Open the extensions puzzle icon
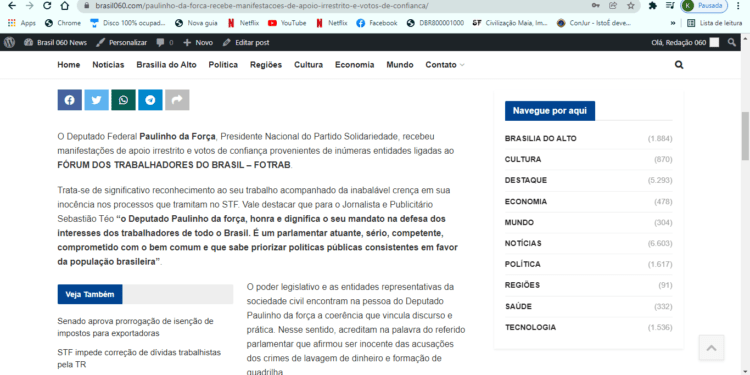This screenshot has height=375, width=750. 652,6
